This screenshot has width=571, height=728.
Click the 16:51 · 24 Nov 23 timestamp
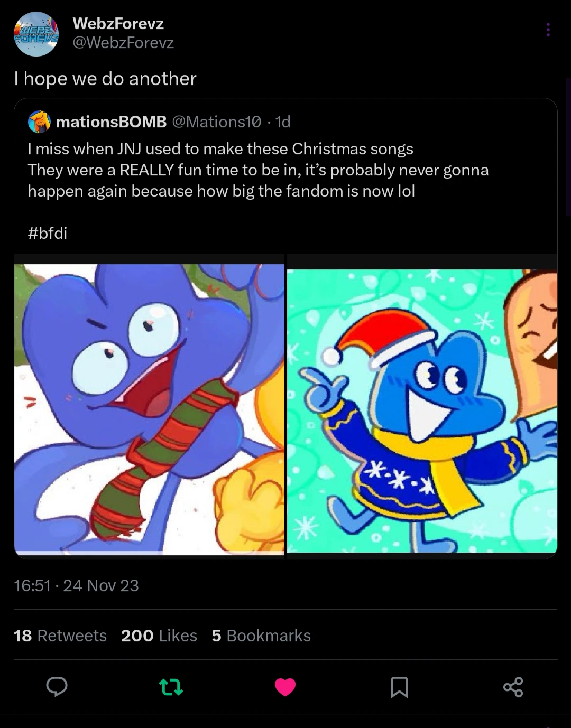[x=77, y=585]
